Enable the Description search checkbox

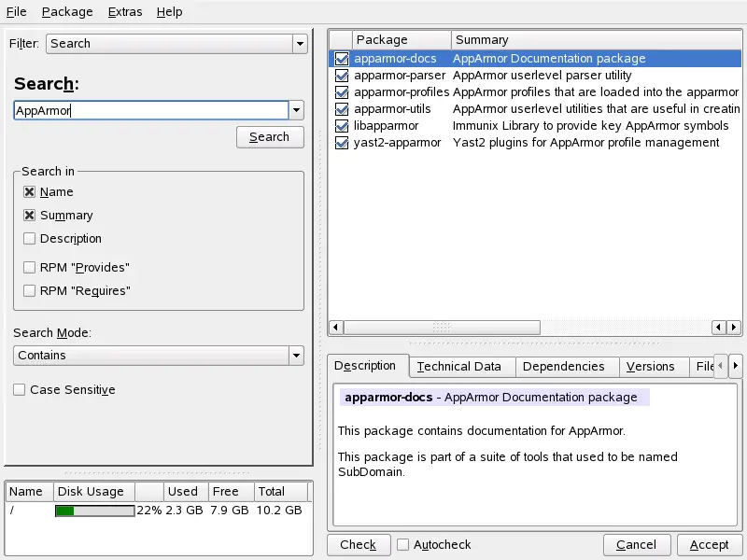[30, 239]
